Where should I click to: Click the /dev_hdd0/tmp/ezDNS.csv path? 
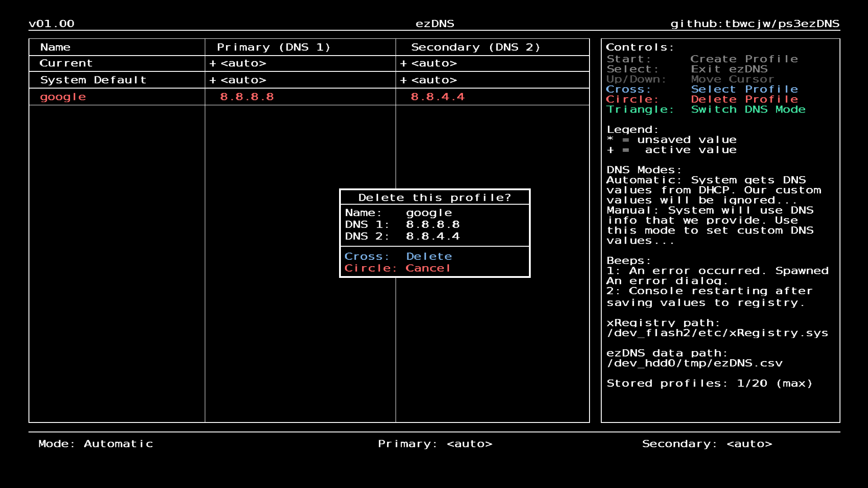[694, 363]
